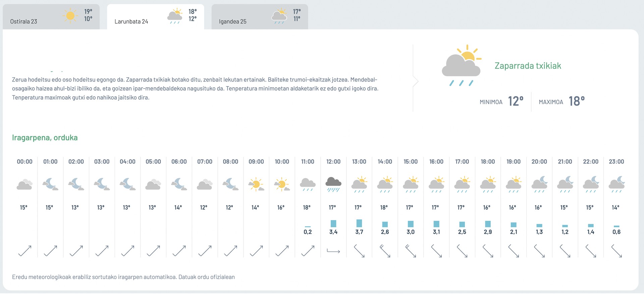Click the wind arrow for 23:00

[616, 251]
